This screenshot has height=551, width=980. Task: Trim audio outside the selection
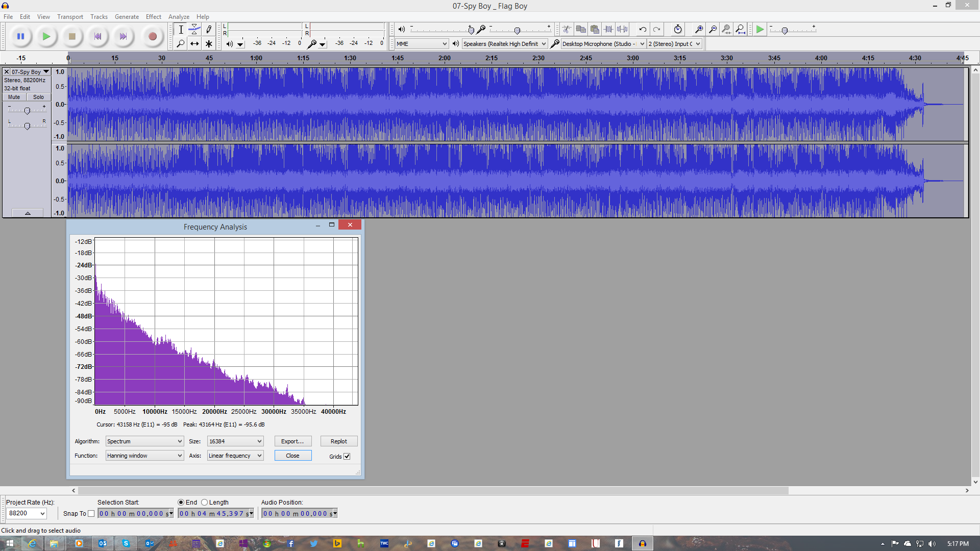tap(609, 29)
